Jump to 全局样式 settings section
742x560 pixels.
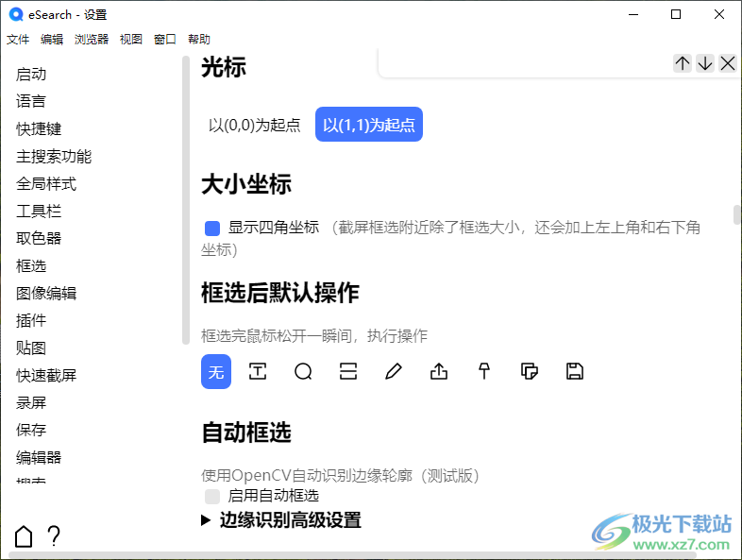point(46,183)
